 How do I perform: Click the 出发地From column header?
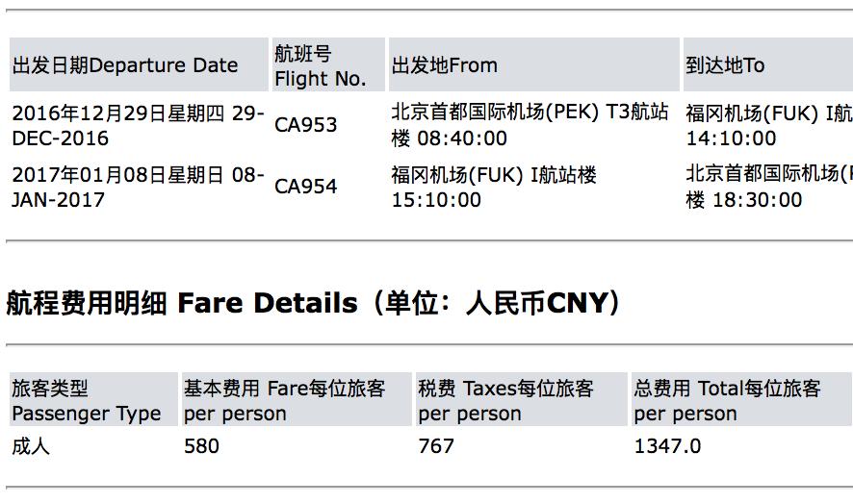point(445,65)
